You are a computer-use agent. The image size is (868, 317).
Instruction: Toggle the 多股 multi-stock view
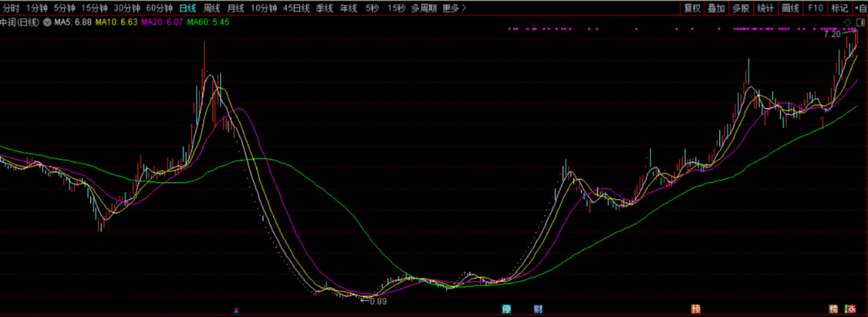tap(741, 8)
